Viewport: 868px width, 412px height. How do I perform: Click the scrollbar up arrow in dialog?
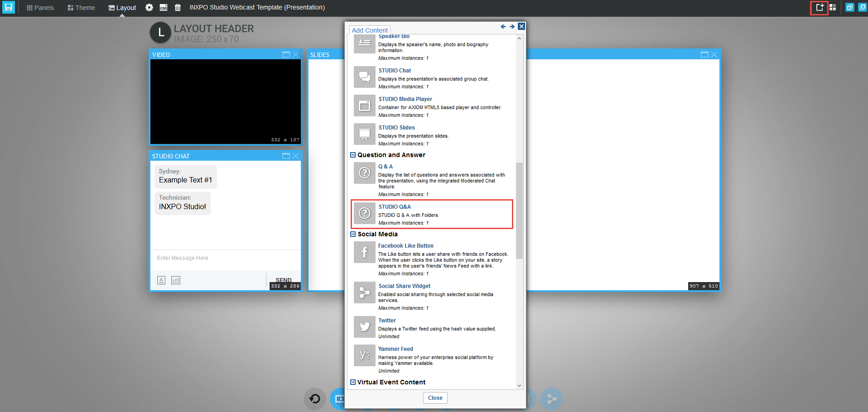pos(519,38)
